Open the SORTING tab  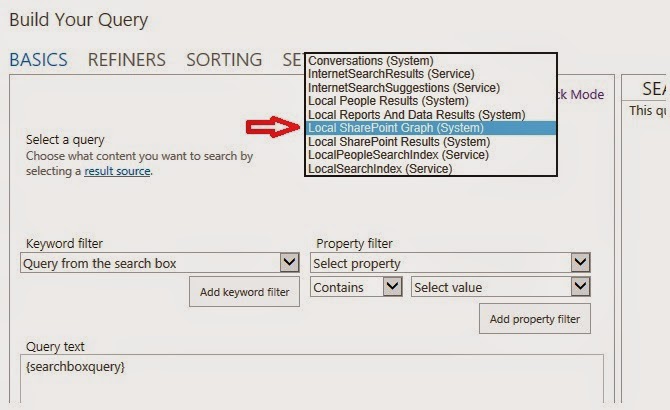(224, 59)
